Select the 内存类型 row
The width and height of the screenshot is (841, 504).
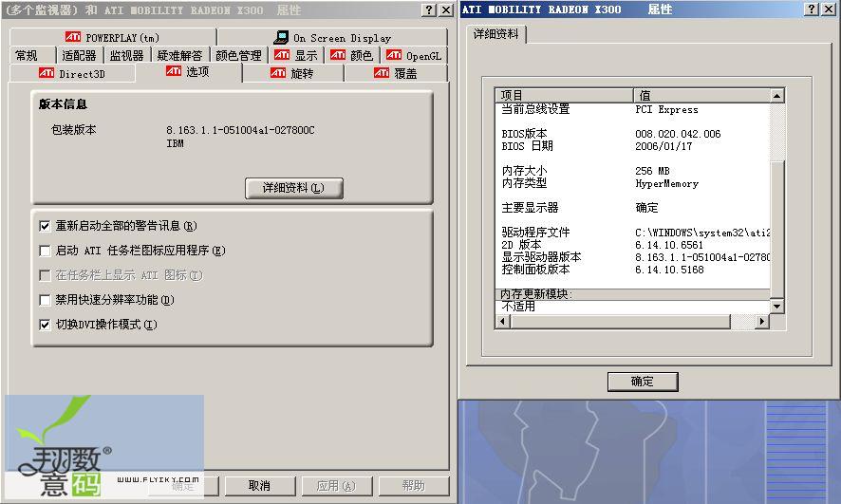click(633, 183)
